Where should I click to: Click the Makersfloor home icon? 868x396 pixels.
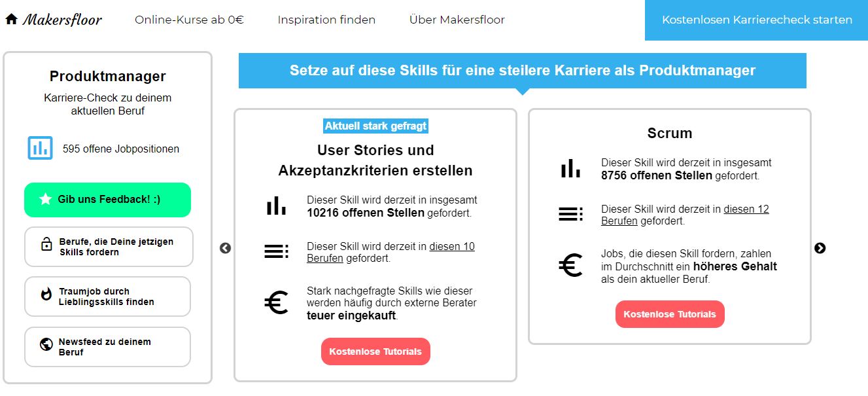point(11,19)
